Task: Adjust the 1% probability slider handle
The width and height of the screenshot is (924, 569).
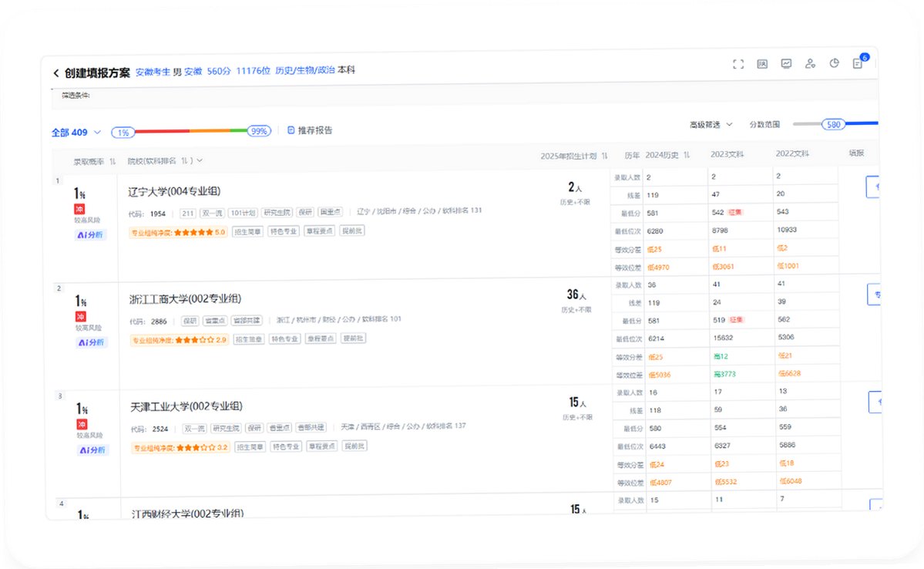Action: pyautogui.click(x=123, y=133)
